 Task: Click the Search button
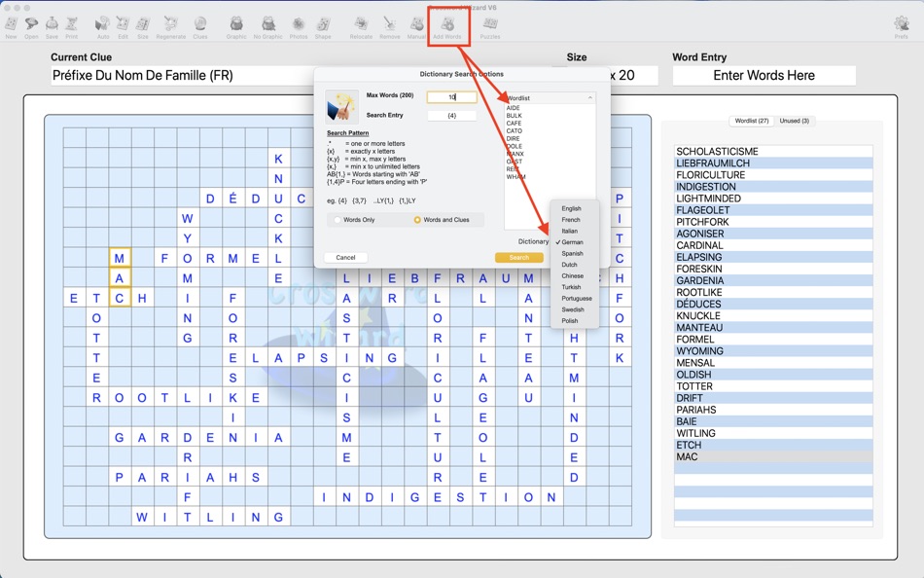[518, 257]
